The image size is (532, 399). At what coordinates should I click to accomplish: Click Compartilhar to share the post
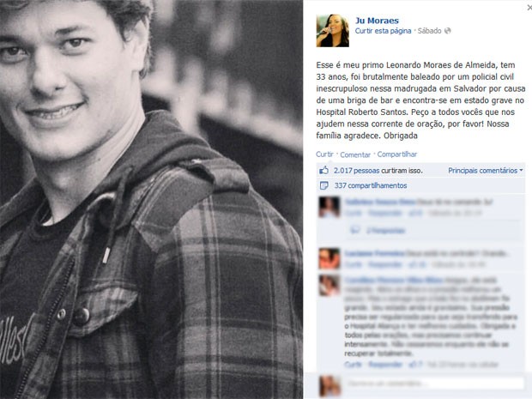click(397, 154)
